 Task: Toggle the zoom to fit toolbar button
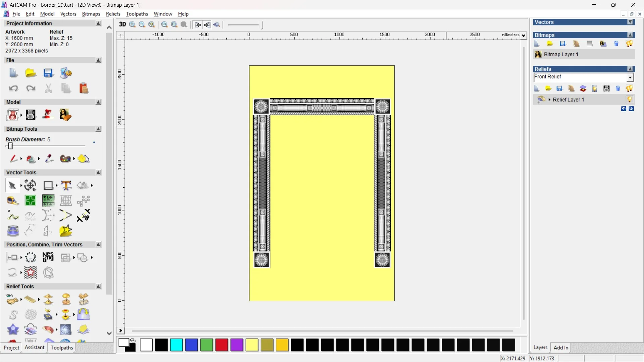(174, 24)
